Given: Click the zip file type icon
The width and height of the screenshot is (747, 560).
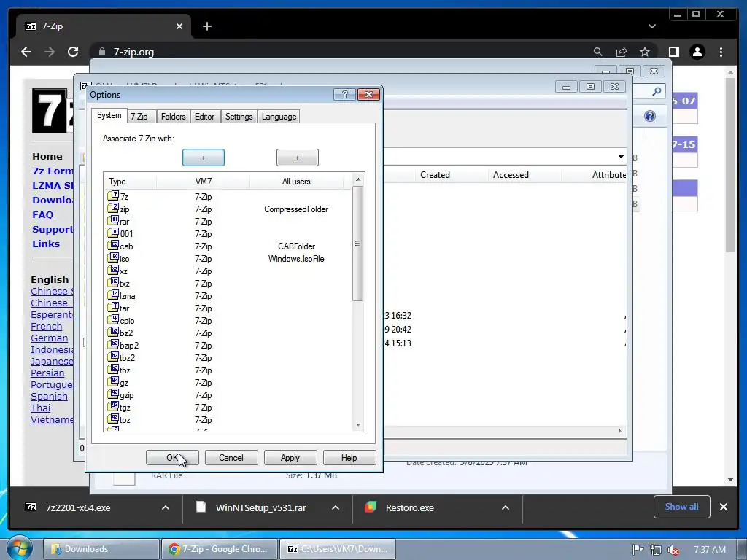Looking at the screenshot, I should [x=113, y=208].
